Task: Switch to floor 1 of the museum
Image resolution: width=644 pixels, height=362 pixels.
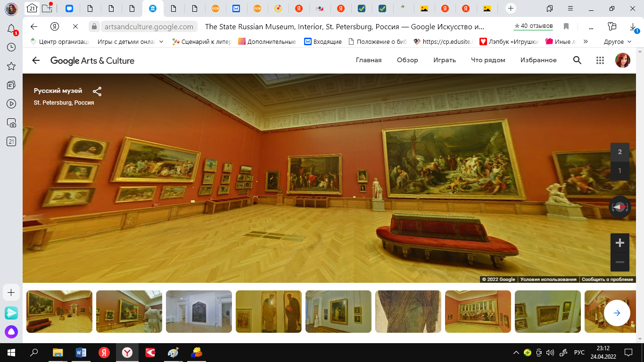Action: (x=620, y=171)
